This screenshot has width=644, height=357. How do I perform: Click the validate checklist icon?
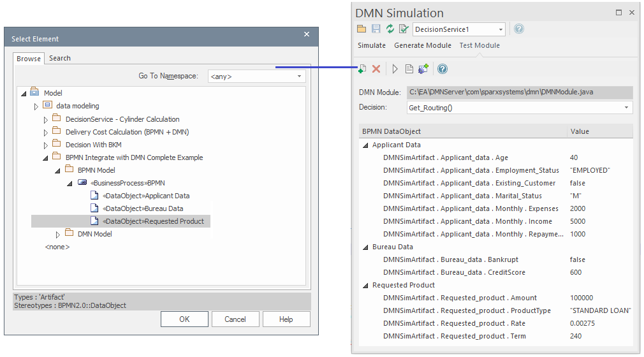click(x=404, y=29)
